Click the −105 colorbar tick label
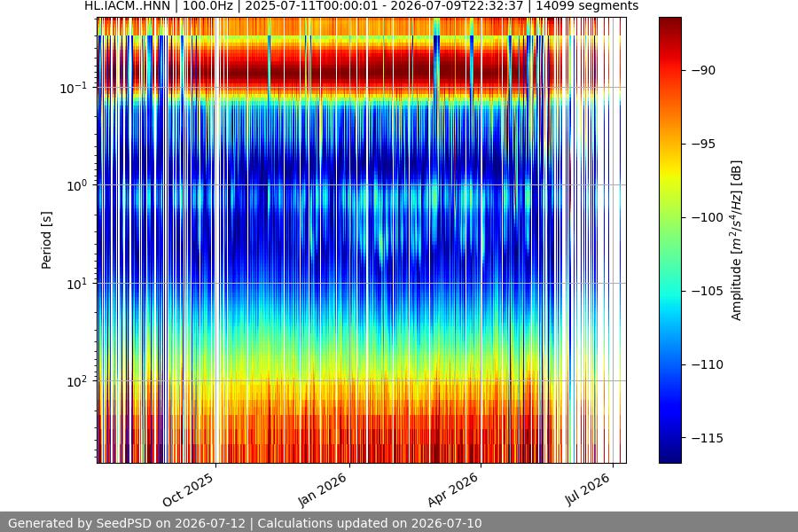The image size is (798, 532). click(708, 291)
